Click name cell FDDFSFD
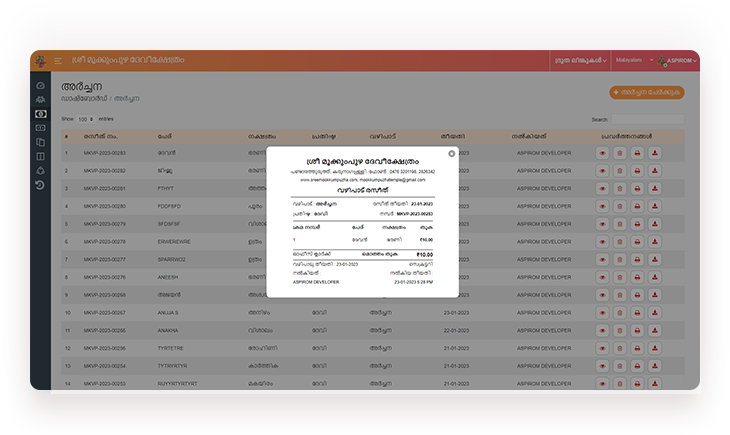The image size is (730, 435). pos(169,206)
